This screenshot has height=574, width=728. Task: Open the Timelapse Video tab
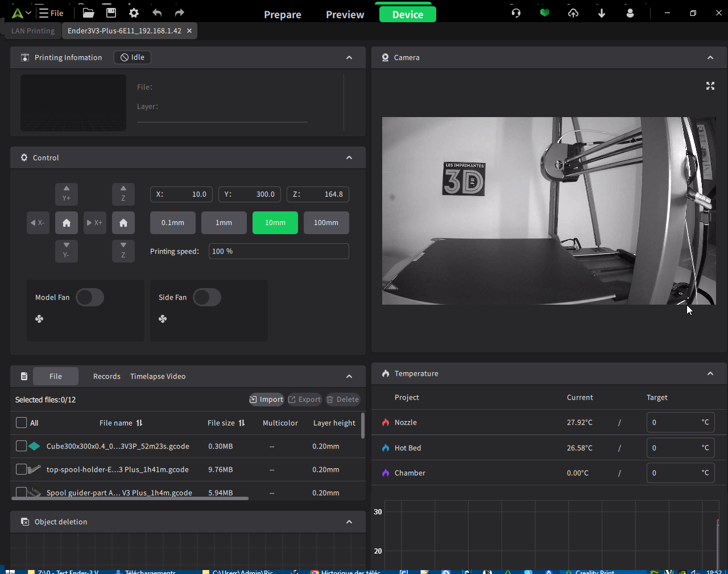click(x=158, y=376)
